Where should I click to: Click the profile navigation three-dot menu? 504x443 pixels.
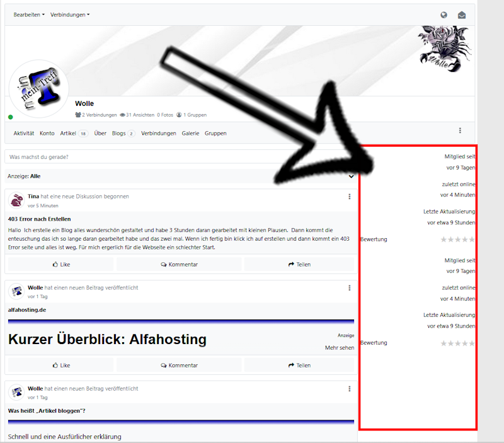tap(460, 130)
